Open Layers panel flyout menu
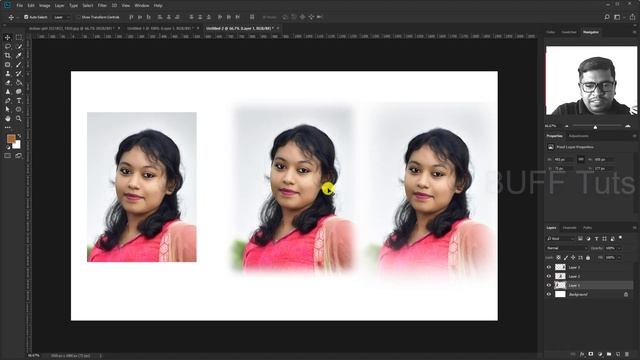640x360 pixels. click(x=634, y=228)
